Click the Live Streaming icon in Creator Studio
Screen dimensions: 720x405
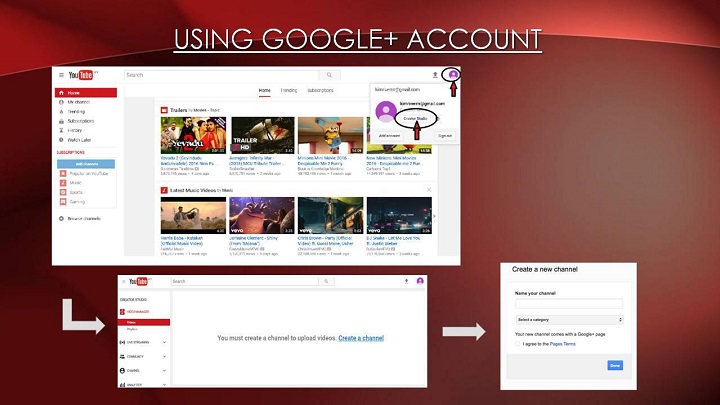pos(122,343)
